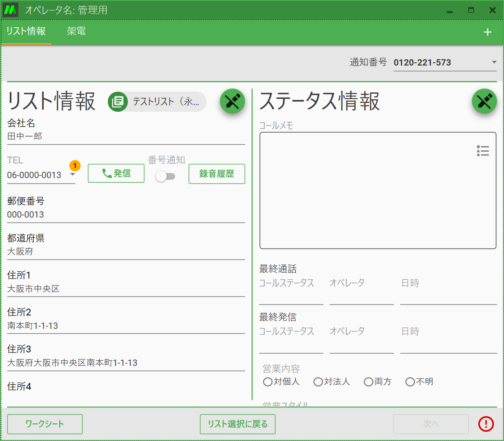Open 録音履歴 recording history
The image size is (504, 441).
point(217,173)
